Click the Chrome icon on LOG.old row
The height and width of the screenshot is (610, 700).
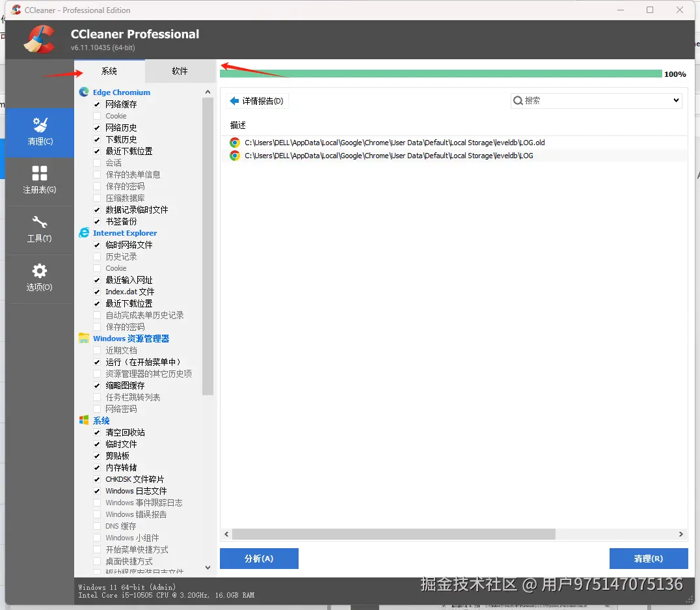235,143
